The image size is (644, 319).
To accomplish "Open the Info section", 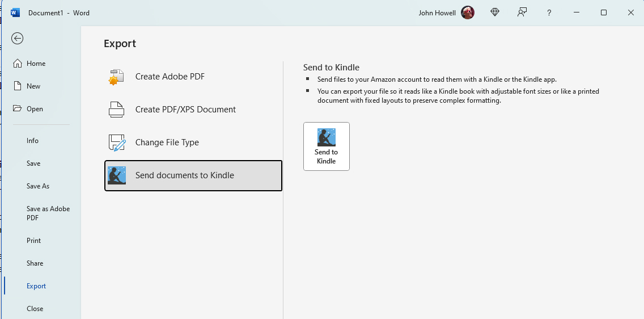I will 33,141.
